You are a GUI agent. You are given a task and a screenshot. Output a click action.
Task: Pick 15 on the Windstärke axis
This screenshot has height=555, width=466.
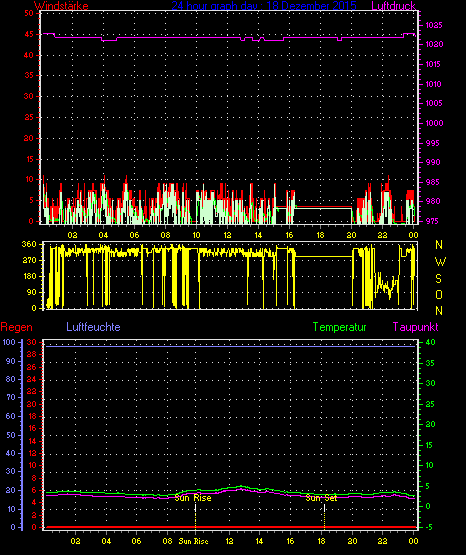[29, 159]
